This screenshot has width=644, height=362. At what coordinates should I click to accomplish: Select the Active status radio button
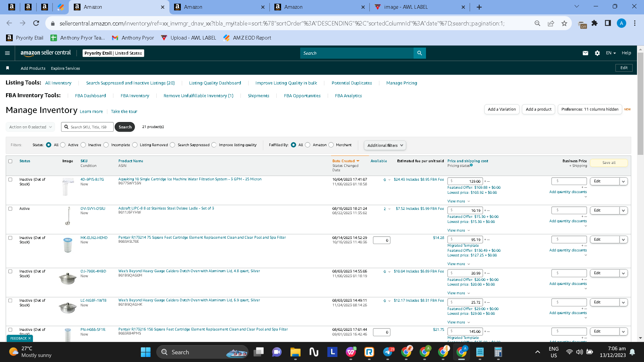click(63, 145)
